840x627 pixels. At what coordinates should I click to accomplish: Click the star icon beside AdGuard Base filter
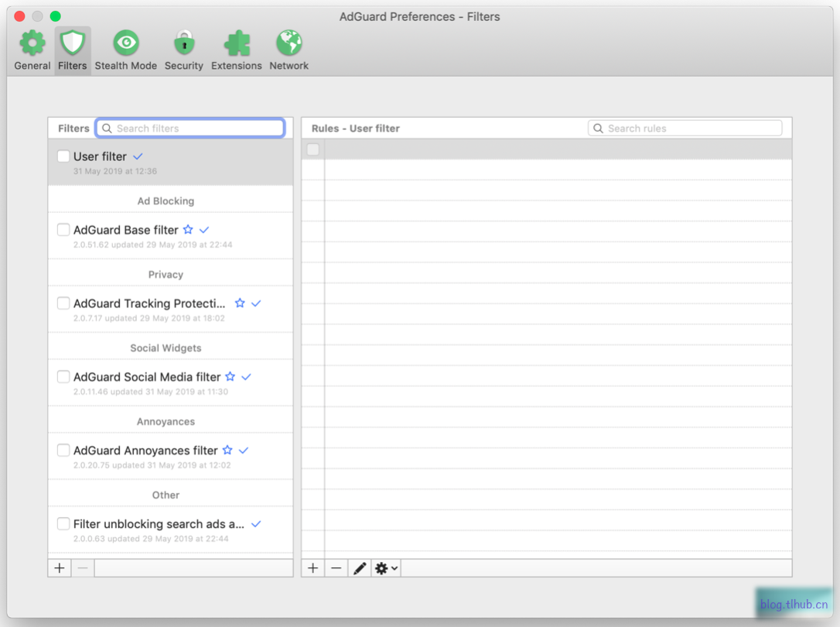coord(188,230)
